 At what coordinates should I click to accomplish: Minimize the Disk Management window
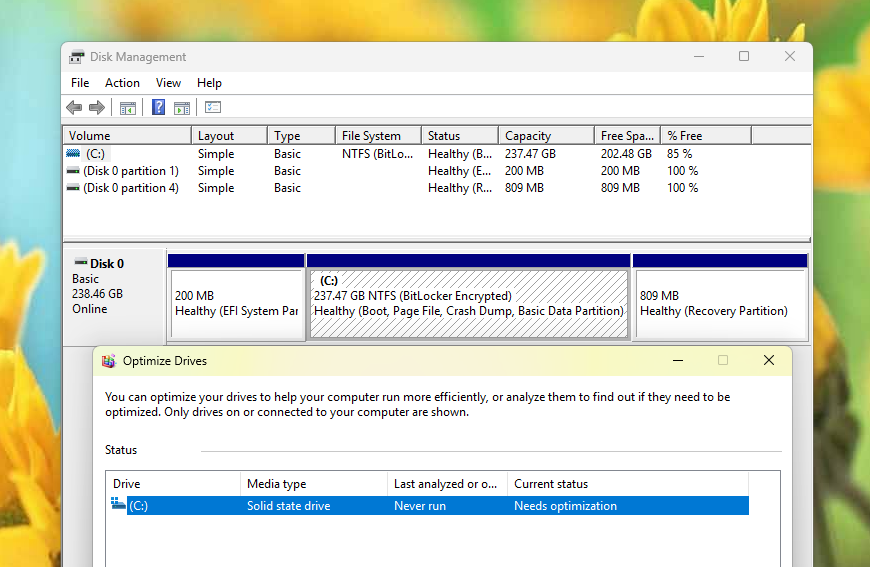tap(699, 56)
